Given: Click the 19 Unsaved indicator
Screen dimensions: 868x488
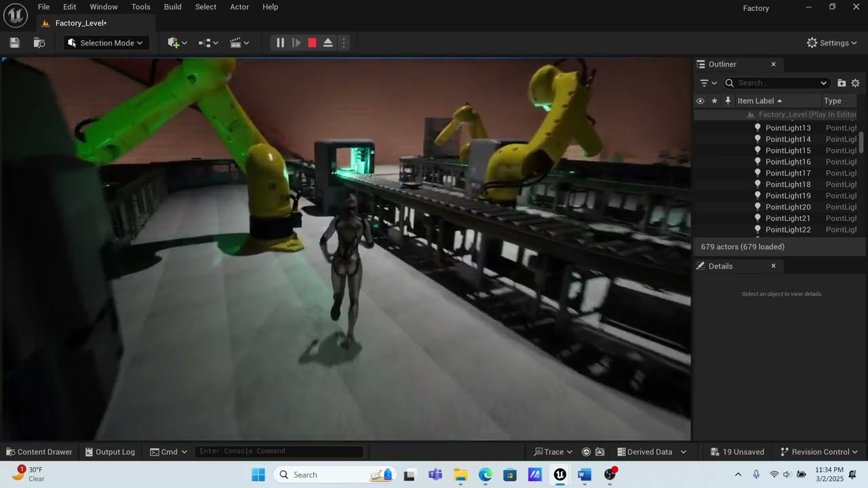Looking at the screenshot, I should [737, 452].
